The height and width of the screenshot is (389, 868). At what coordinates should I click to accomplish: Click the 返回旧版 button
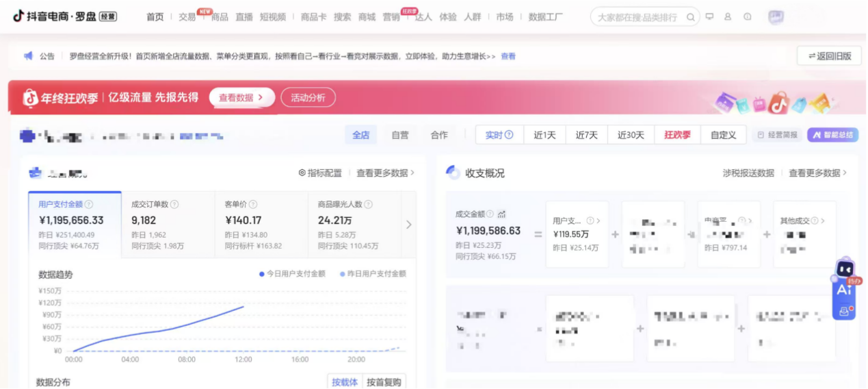(x=829, y=56)
